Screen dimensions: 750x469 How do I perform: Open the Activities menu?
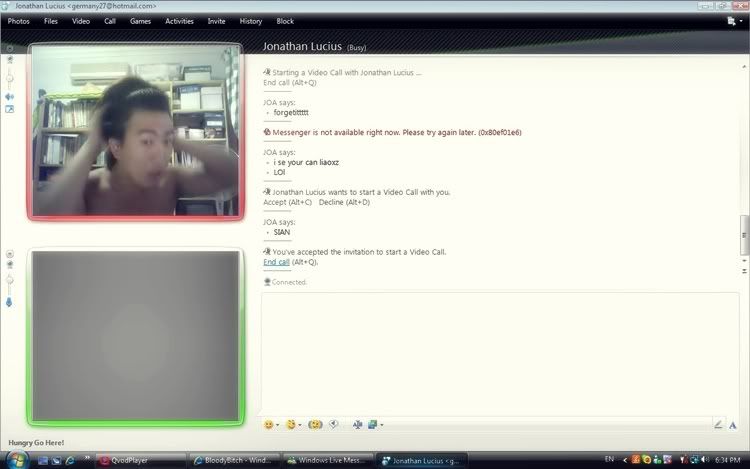pos(179,21)
